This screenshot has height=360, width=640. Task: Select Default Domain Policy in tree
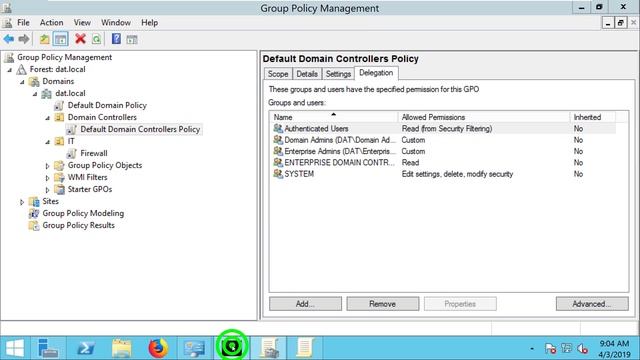pyautogui.click(x=107, y=105)
